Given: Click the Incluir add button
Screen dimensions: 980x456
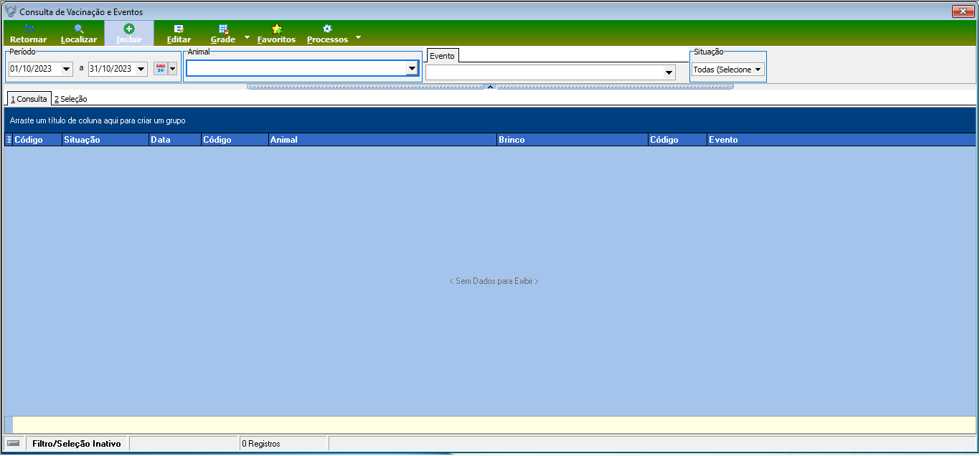Looking at the screenshot, I should click(x=129, y=34).
